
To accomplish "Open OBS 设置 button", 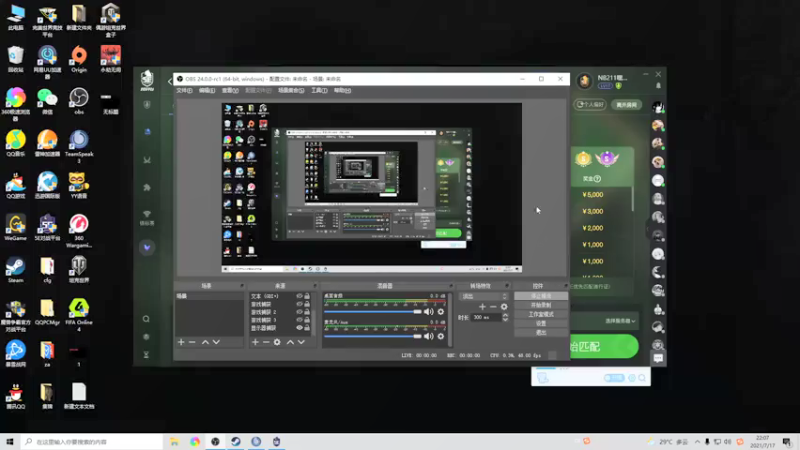I will (x=541, y=323).
